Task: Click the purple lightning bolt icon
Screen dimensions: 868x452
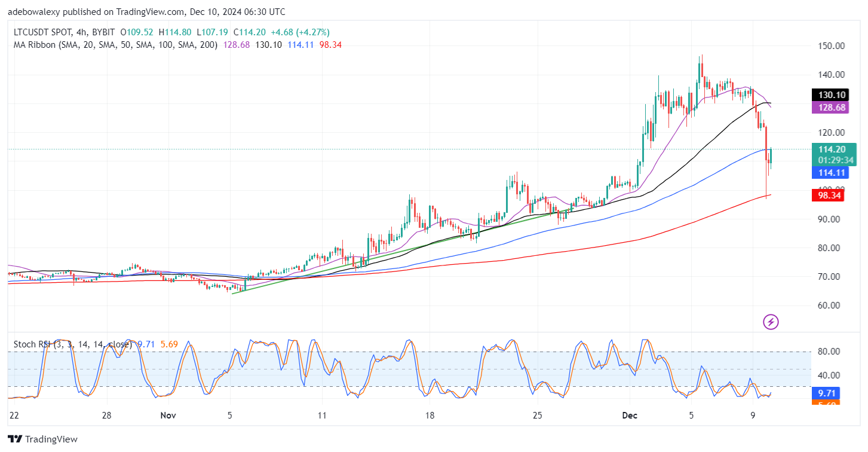Action: (771, 322)
